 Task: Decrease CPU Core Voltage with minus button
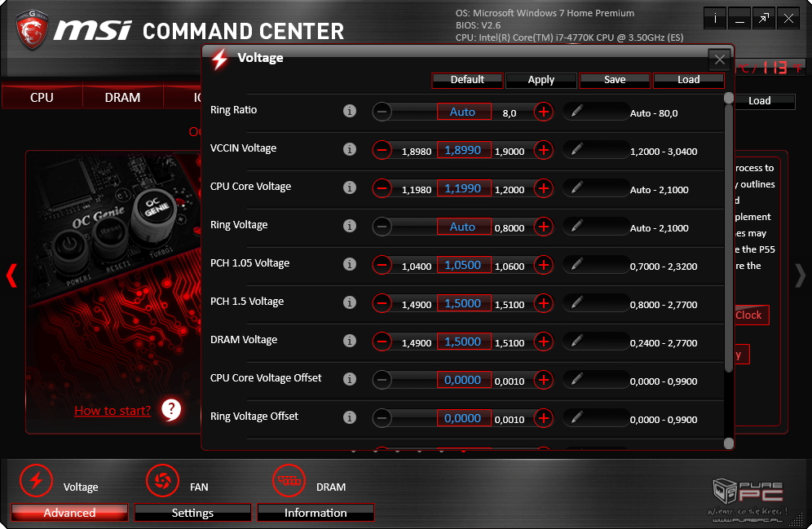point(382,188)
